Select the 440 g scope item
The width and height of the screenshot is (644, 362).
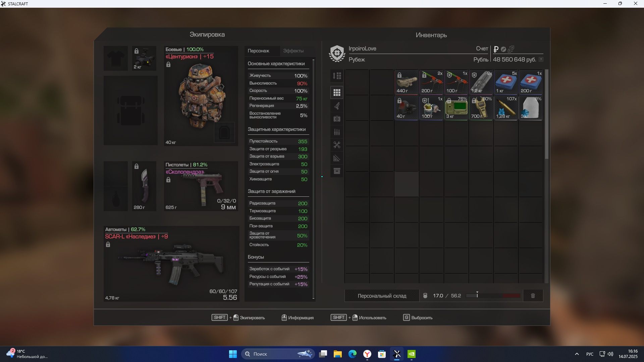click(x=407, y=82)
